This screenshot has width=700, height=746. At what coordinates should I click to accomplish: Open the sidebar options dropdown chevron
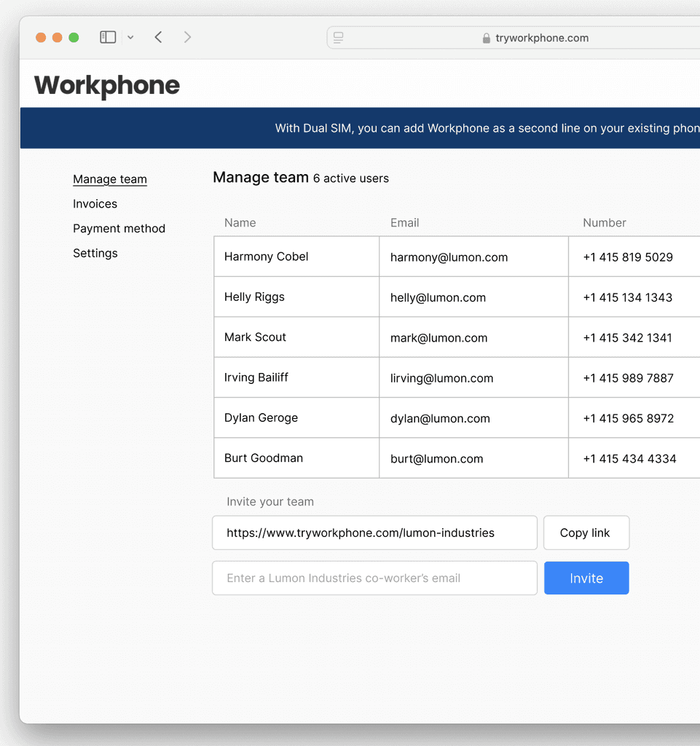coord(130,38)
